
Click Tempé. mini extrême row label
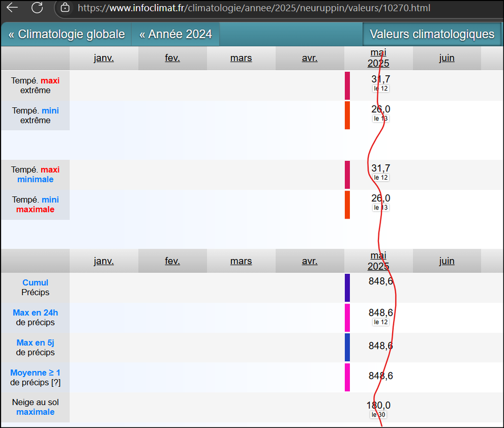coord(35,115)
